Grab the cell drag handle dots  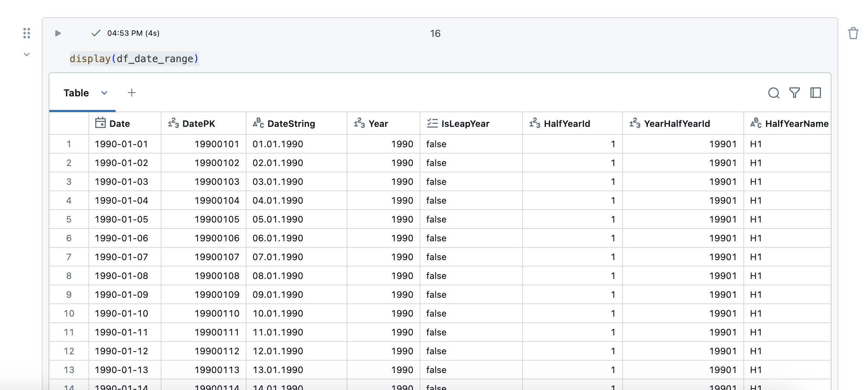pos(27,33)
